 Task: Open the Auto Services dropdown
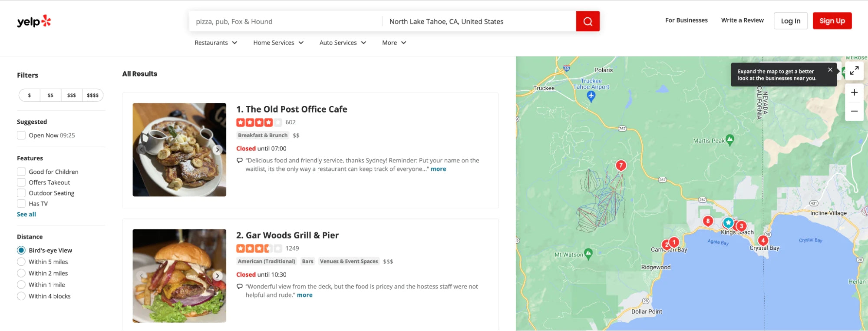(343, 43)
